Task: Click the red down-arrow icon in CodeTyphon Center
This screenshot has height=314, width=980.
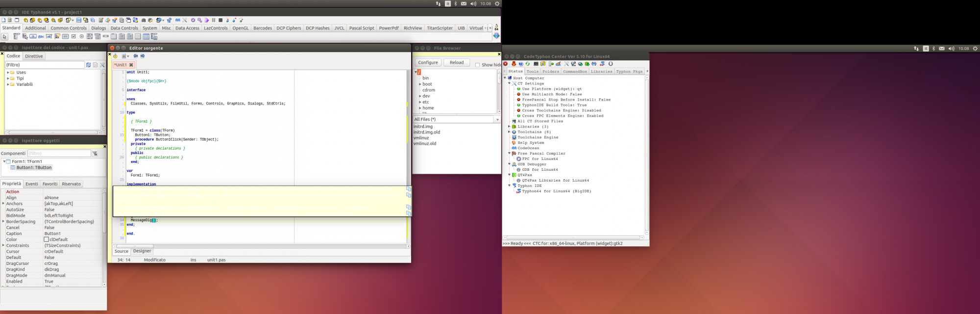Action: [x=514, y=64]
